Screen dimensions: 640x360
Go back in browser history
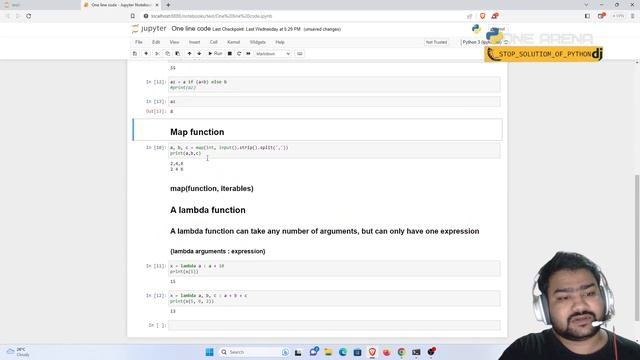tap(7, 16)
